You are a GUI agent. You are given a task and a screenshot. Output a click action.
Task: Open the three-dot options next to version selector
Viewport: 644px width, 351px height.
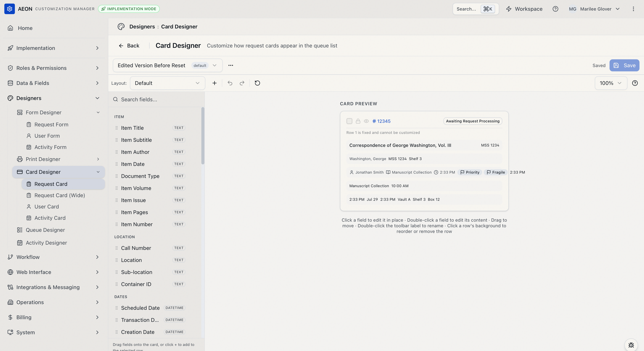point(231,65)
